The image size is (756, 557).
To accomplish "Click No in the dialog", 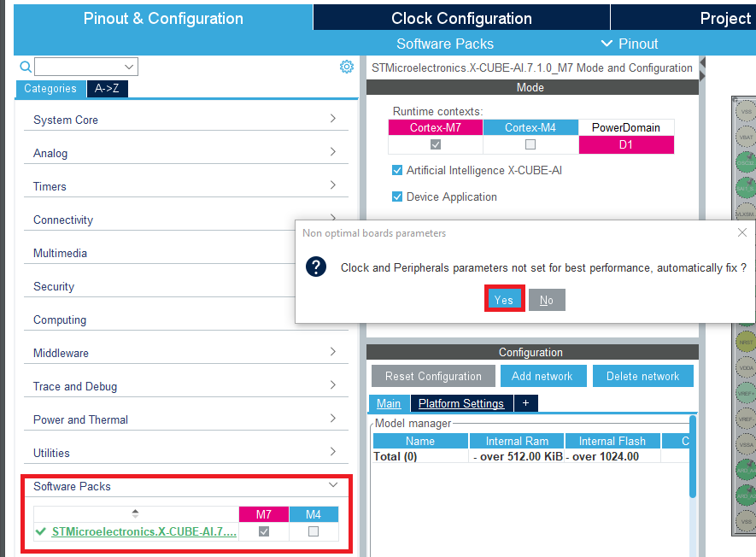I will pos(546,300).
